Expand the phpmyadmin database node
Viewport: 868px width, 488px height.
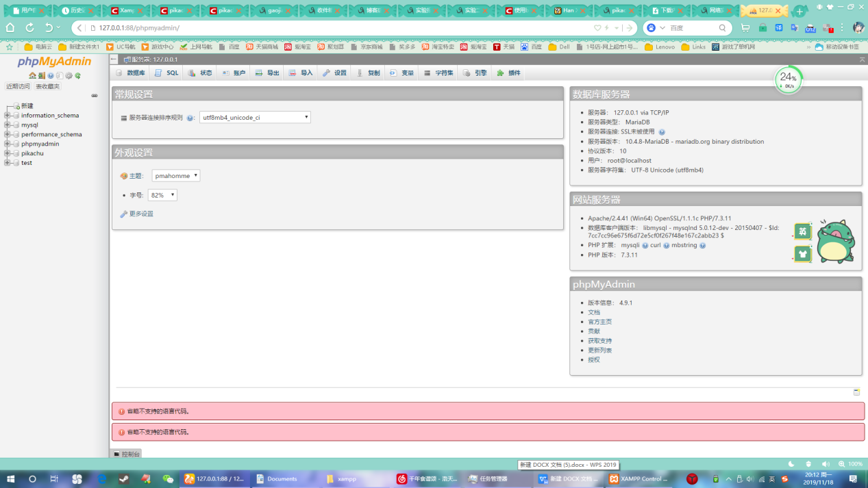tap(7, 144)
